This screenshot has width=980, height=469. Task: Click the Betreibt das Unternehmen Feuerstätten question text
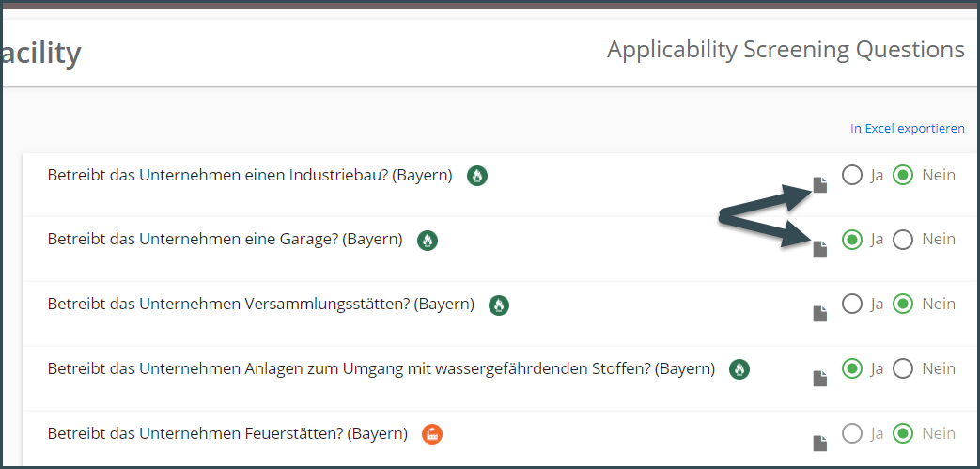click(x=227, y=433)
